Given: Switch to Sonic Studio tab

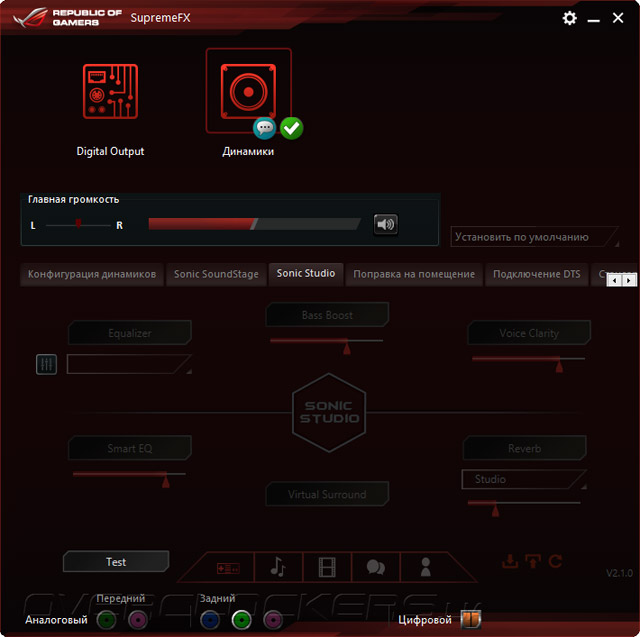Looking at the screenshot, I should (x=306, y=273).
